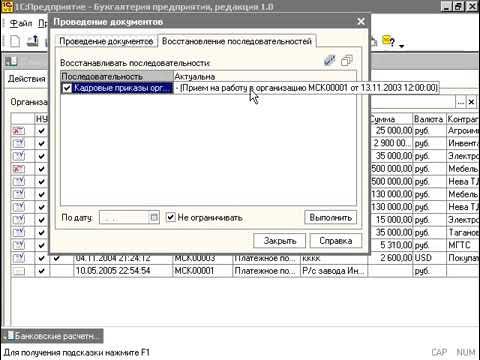
Task: Click the 1C application icon in title bar
Action: (7, 6)
